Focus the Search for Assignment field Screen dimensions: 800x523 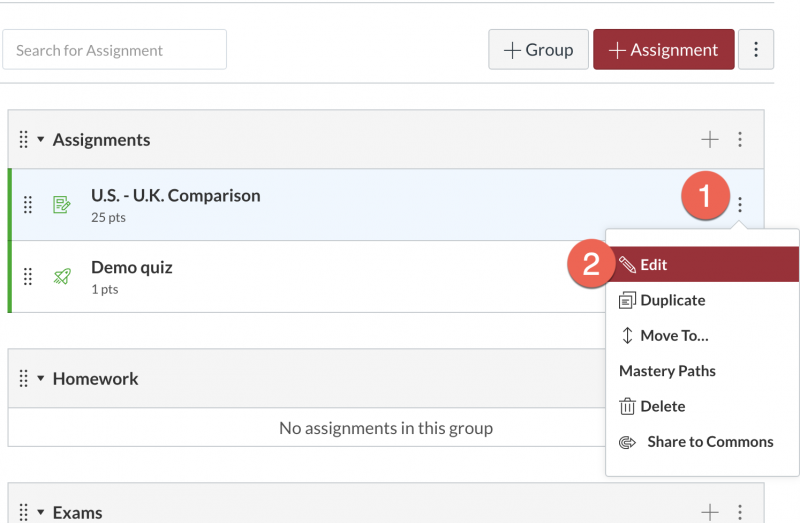click(x=114, y=49)
